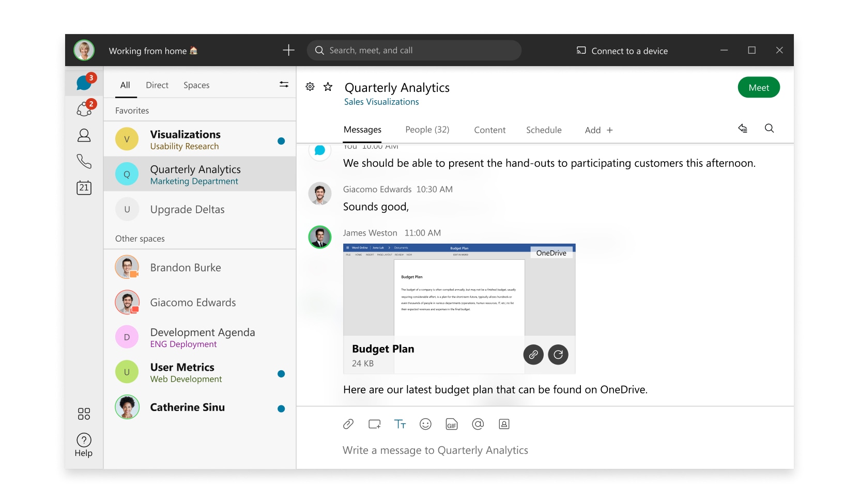Click the Working from home status
The height and width of the screenshot is (504, 860).
(x=153, y=51)
